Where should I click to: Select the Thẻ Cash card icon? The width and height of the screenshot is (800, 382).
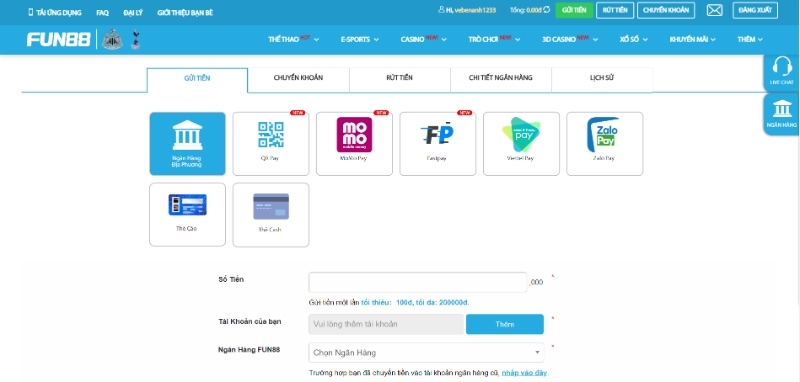click(x=271, y=215)
